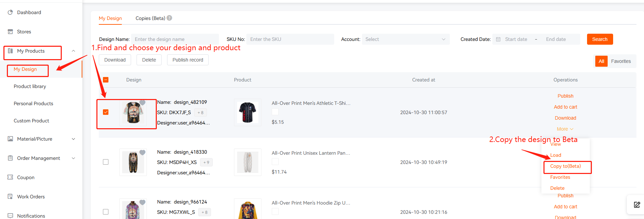Click the Stores shop icon
Viewport: 644px width, 219px height.
(x=10, y=32)
